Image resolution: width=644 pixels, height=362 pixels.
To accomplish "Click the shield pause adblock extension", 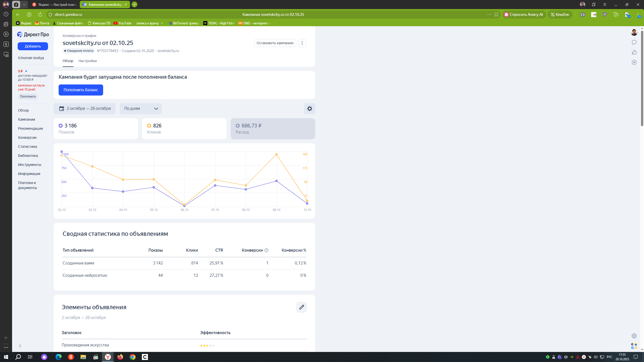I will (x=605, y=15).
